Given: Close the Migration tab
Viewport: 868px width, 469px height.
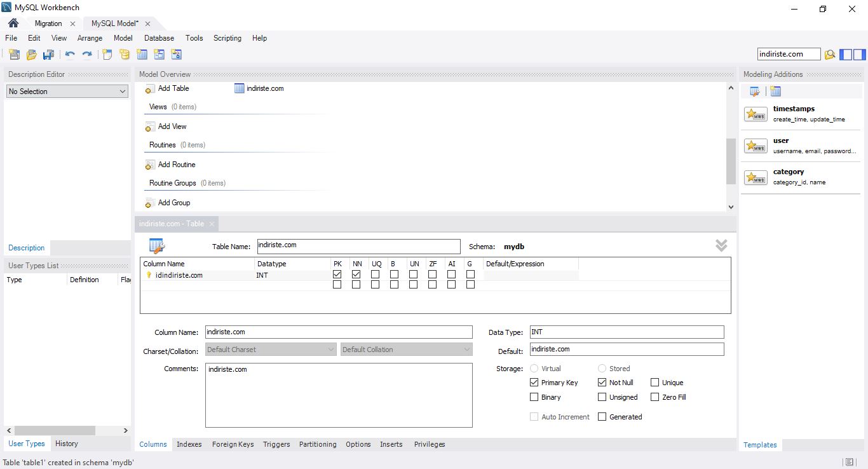Looking at the screenshot, I should pos(72,24).
